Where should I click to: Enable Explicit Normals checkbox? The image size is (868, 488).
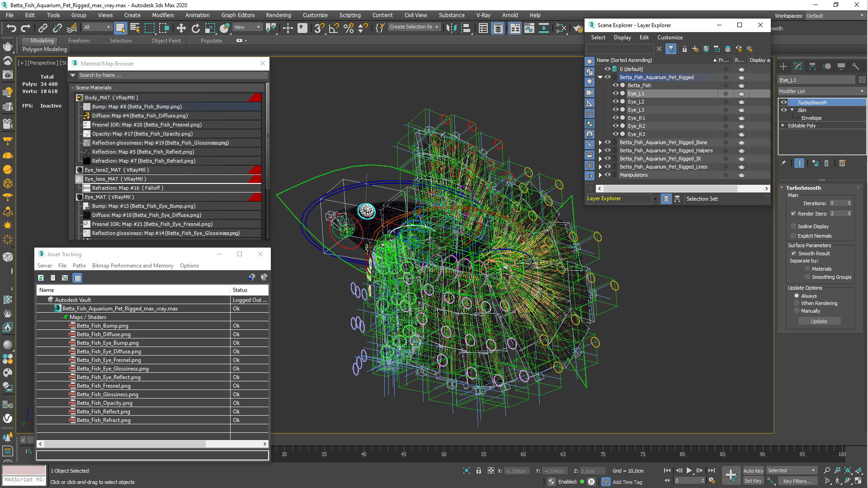(793, 235)
